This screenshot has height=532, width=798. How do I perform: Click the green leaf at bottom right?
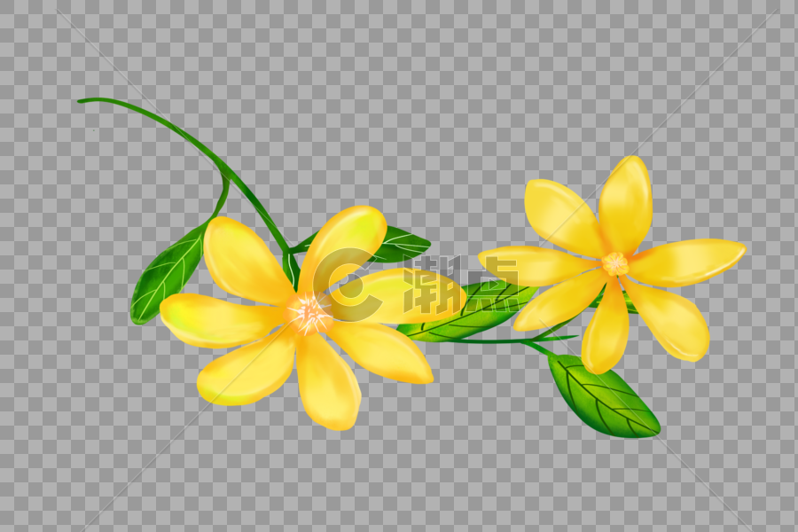603,397
